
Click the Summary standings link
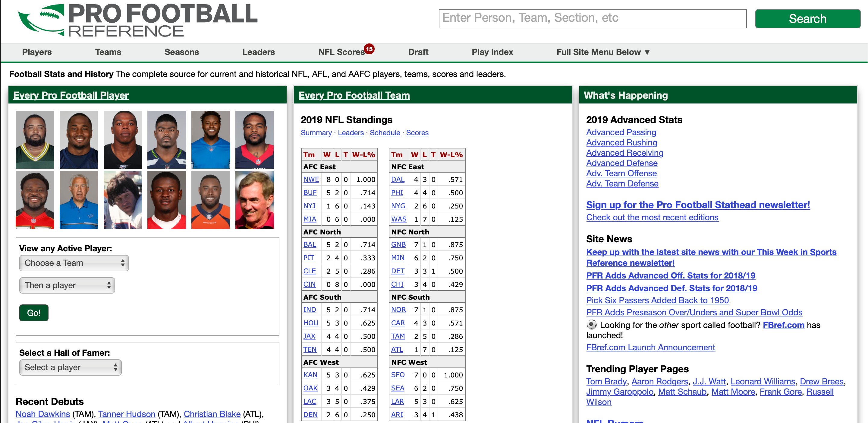click(x=316, y=132)
